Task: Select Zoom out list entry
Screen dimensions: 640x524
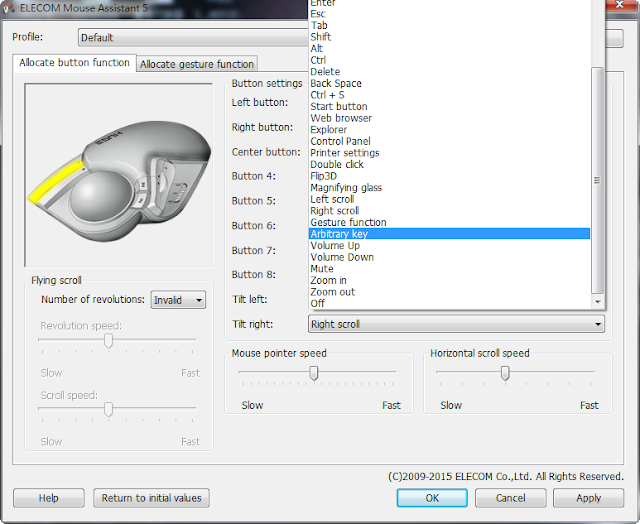Action: 449,292
